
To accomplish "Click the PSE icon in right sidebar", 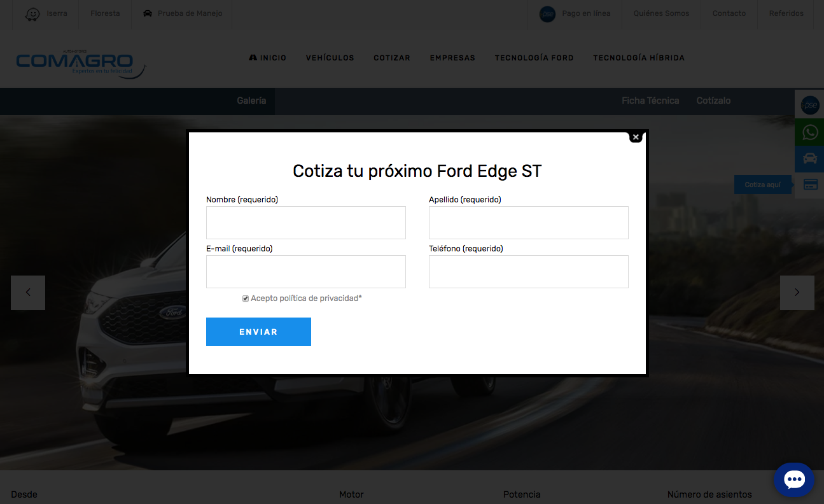I will pos(809,105).
